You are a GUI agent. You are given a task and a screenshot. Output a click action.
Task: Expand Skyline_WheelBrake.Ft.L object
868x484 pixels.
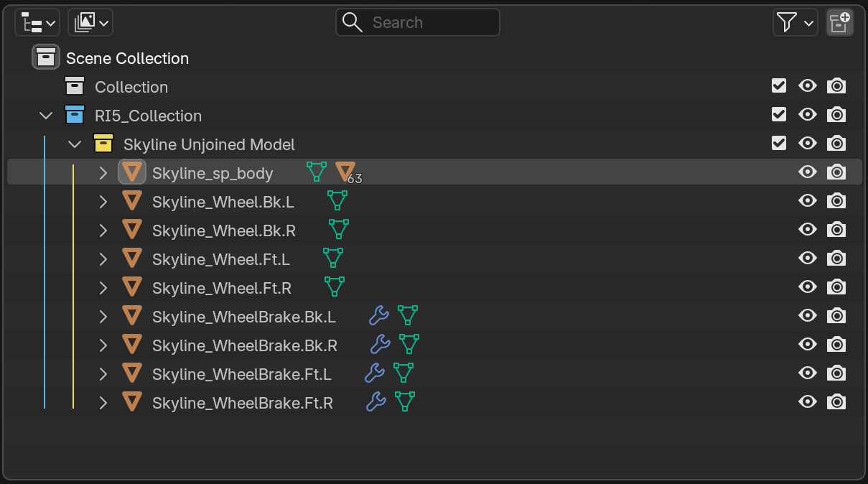103,374
